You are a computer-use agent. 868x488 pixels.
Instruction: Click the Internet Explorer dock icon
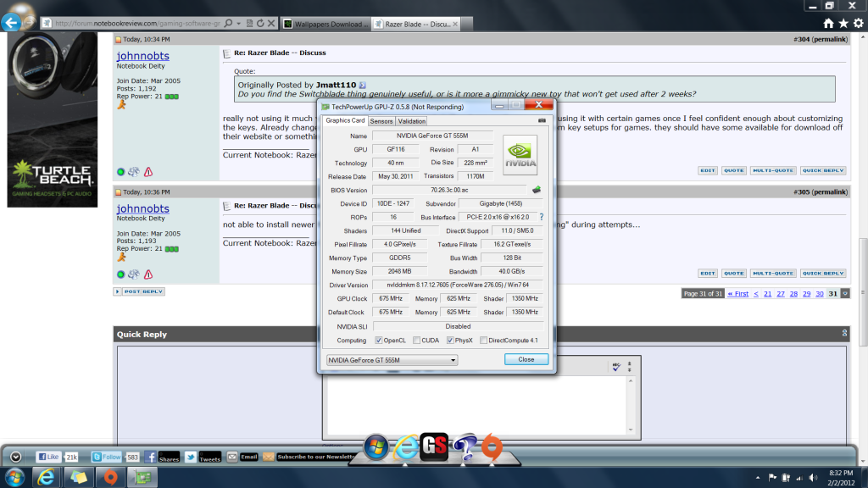[x=406, y=447]
